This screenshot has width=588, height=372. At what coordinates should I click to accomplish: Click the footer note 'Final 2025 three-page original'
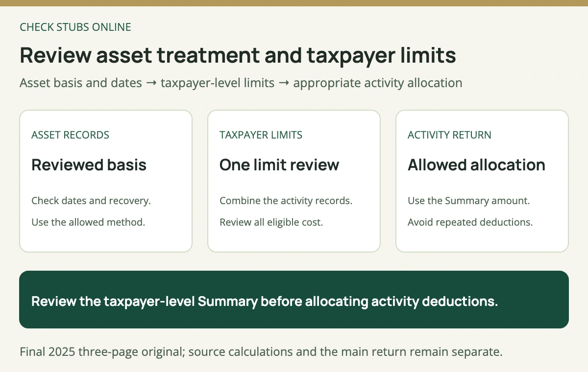261,352
